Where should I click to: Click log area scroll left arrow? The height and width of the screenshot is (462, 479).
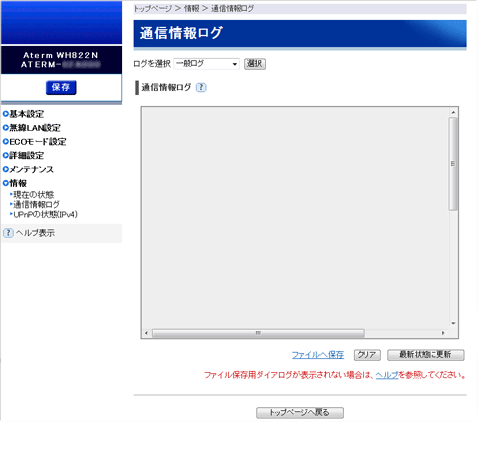(147, 333)
